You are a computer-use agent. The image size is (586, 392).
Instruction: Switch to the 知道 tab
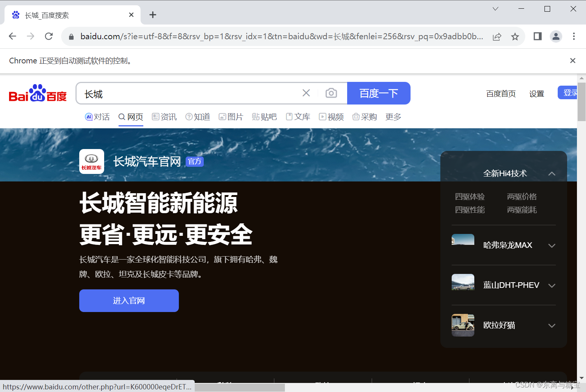(198, 117)
